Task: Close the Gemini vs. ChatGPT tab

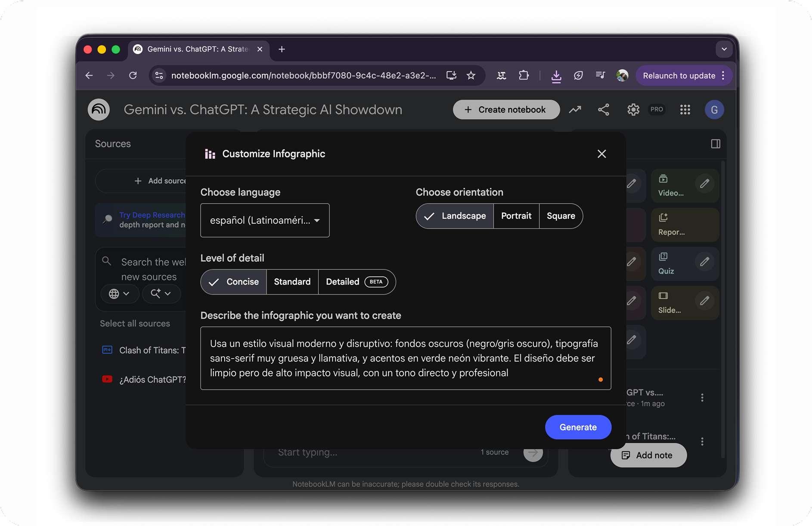Action: [x=260, y=50]
